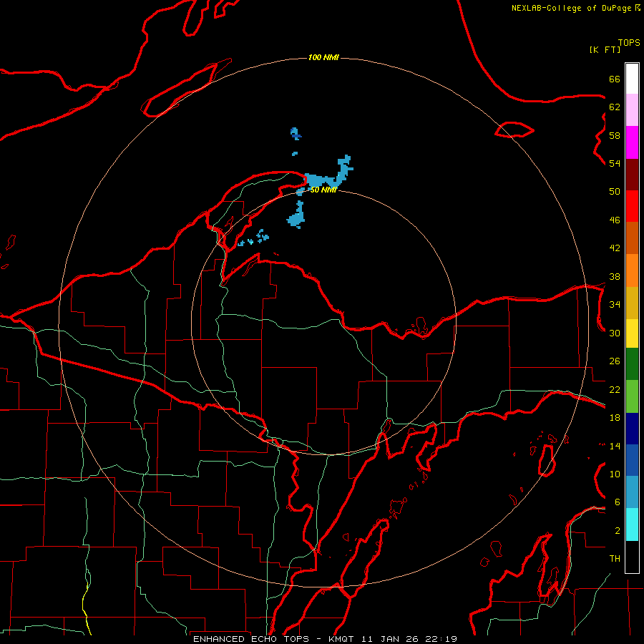Click the light pink legend swatch beside 62
This screenshot has width=644, height=644.
tap(632, 109)
